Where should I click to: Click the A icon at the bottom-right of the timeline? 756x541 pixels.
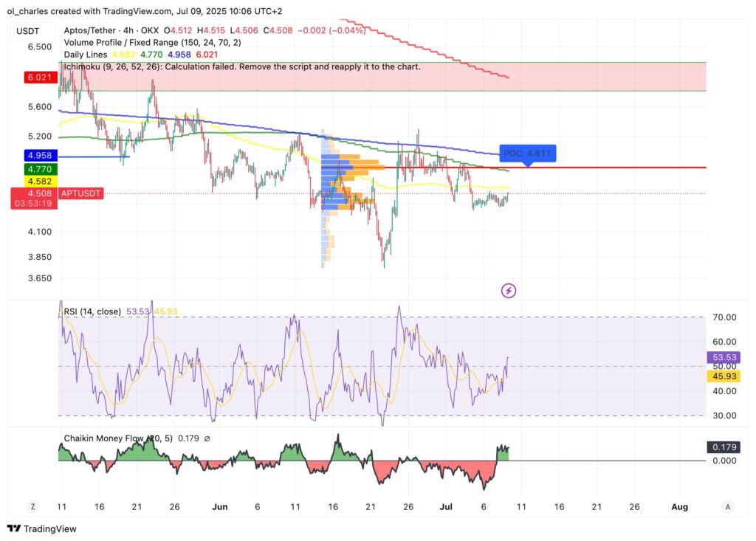(x=727, y=507)
